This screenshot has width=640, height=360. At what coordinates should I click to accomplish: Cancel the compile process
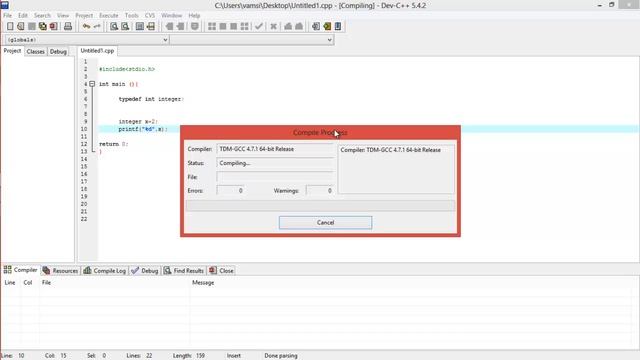[325, 222]
